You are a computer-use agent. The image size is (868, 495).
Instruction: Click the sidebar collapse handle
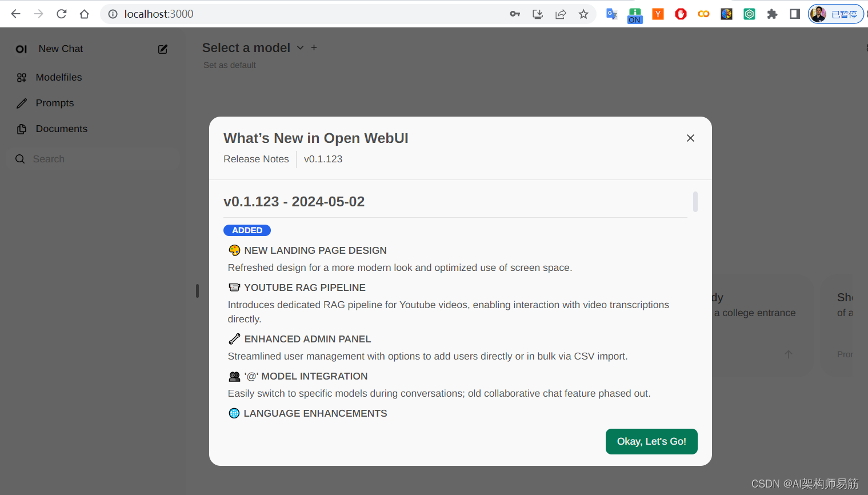tap(197, 291)
